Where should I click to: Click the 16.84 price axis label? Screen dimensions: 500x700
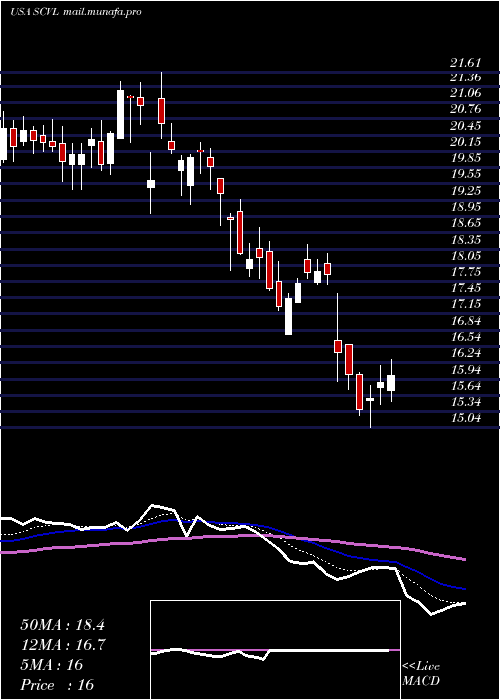click(x=465, y=321)
